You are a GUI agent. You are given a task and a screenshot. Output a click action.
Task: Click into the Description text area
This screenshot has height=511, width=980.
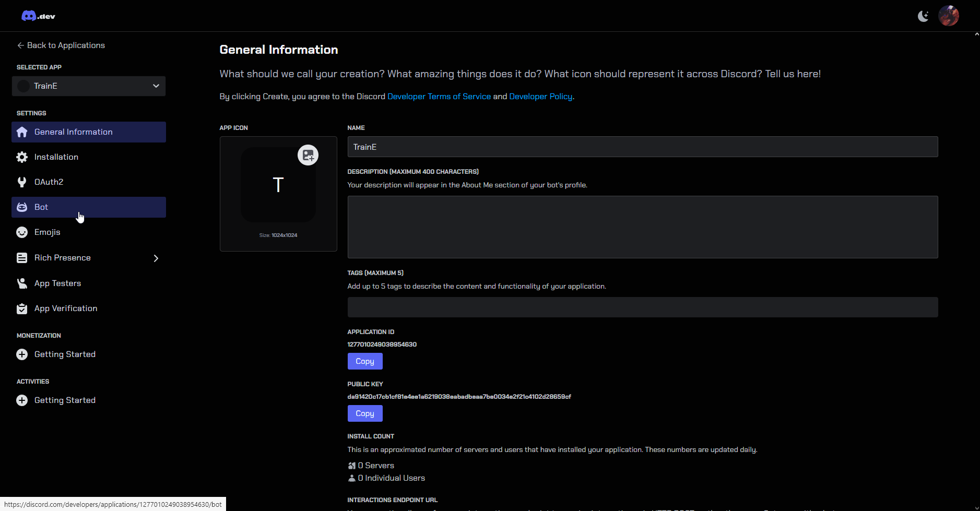pyautogui.click(x=643, y=227)
